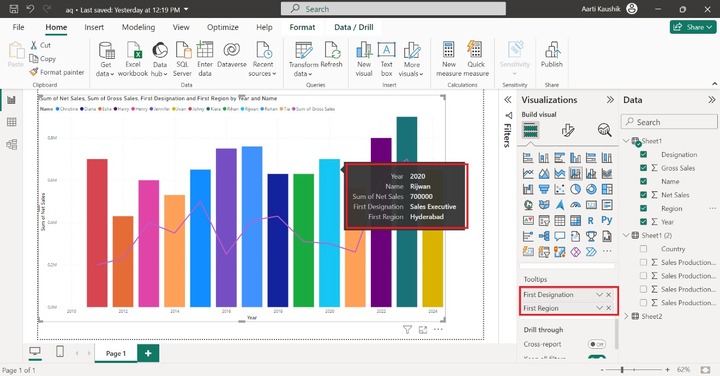Open the Data / Drill tab
Image resolution: width=720 pixels, height=376 pixels.
coord(354,27)
